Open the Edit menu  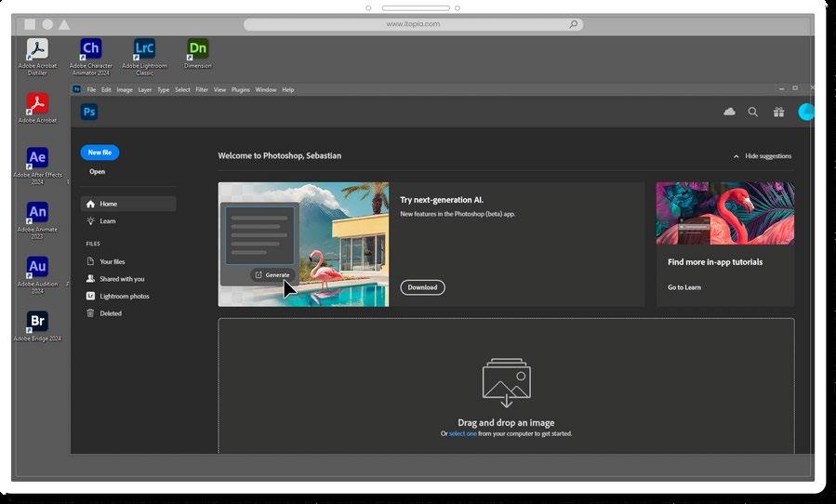click(106, 89)
